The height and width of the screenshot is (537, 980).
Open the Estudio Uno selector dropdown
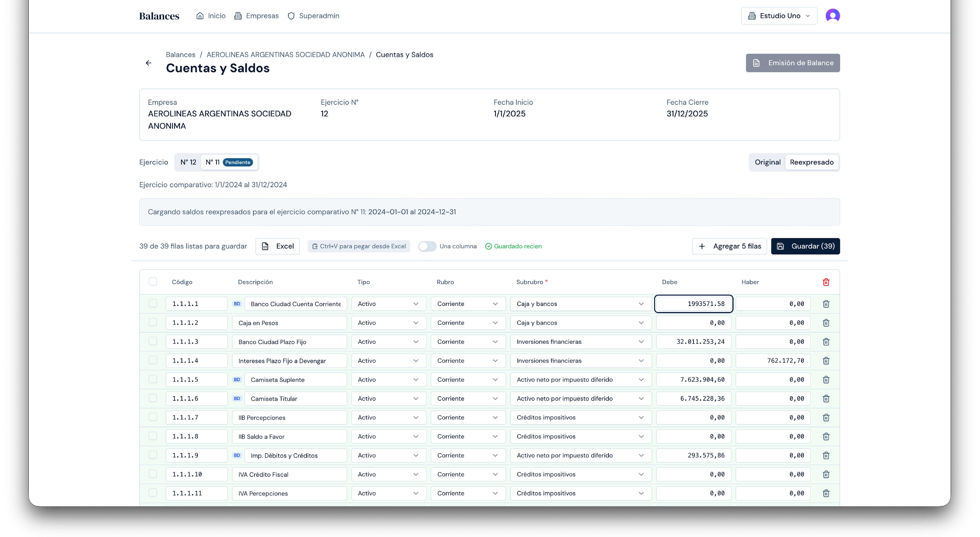click(x=779, y=16)
